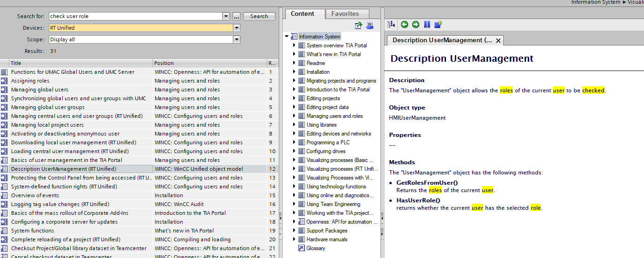Open the Scope dropdown showing Display all
This screenshot has height=258, width=644.
point(237,39)
